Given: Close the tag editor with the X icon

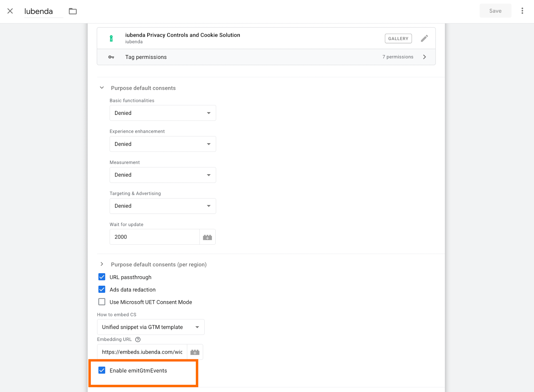Looking at the screenshot, I should point(10,11).
